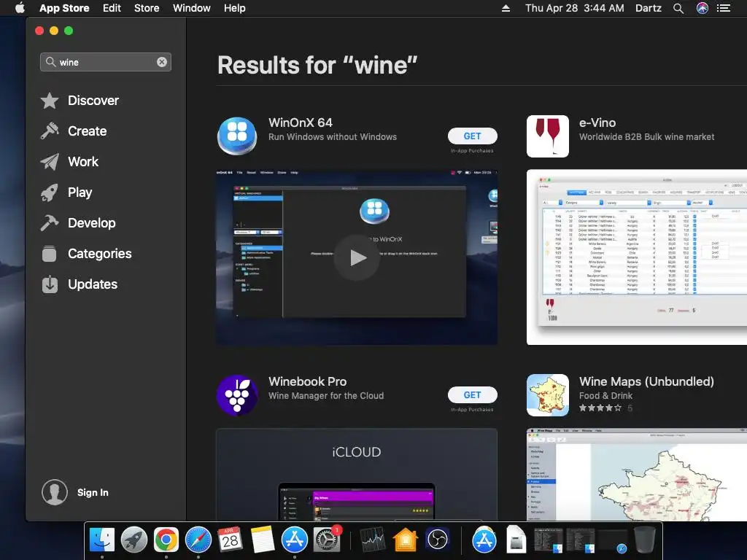Click the Dartz user name in menu bar

coord(649,8)
